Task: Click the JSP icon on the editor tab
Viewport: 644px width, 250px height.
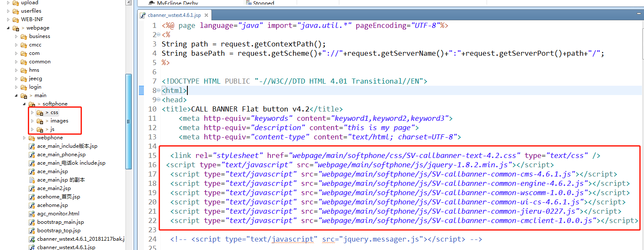Action: coord(143,15)
